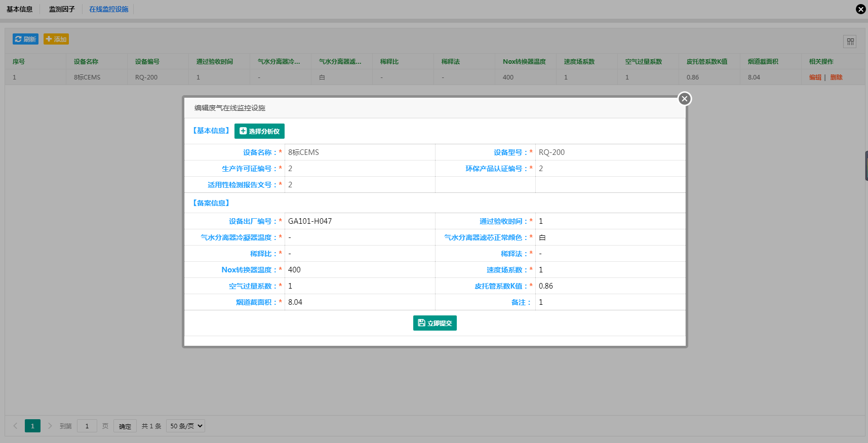Close the page with top-right black X
This screenshot has width=868, height=443.
coord(860,9)
